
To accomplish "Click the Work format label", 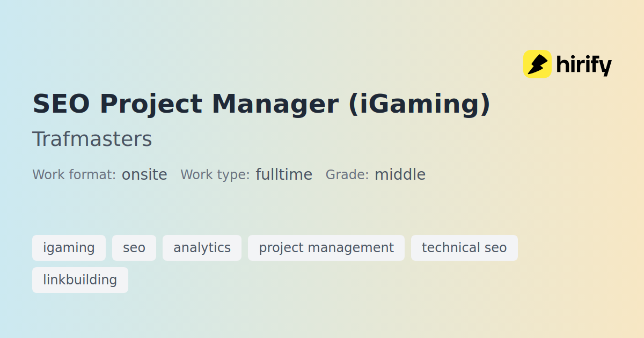I will [74, 175].
